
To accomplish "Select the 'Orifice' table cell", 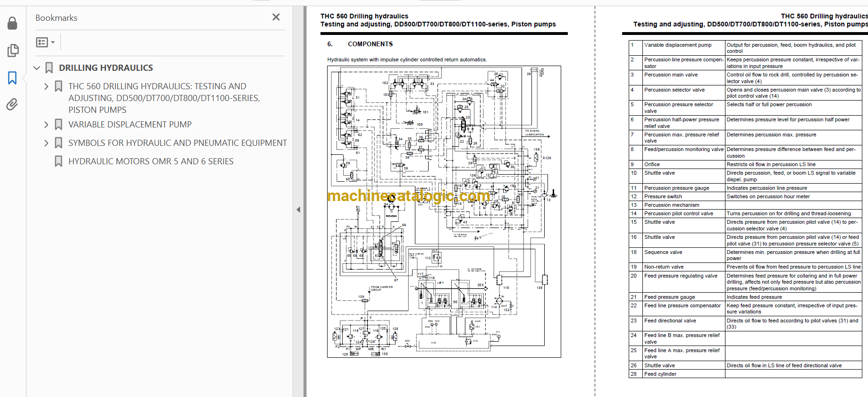I will pos(683,164).
